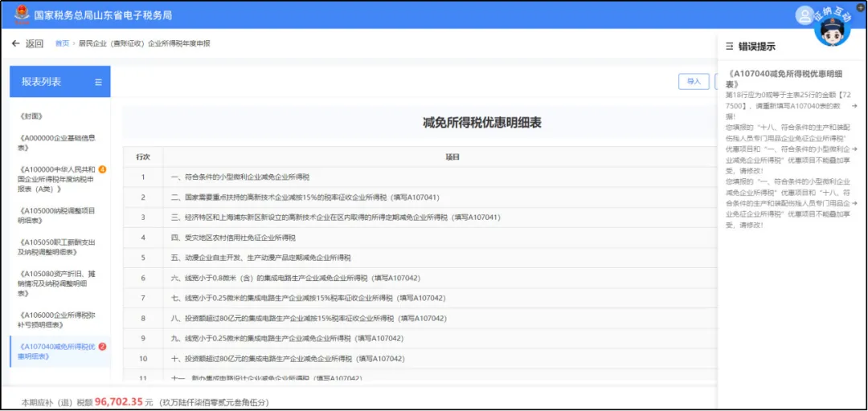Collapse the 报表列表 panel via its menu icon
The height and width of the screenshot is (411, 868).
[99, 82]
